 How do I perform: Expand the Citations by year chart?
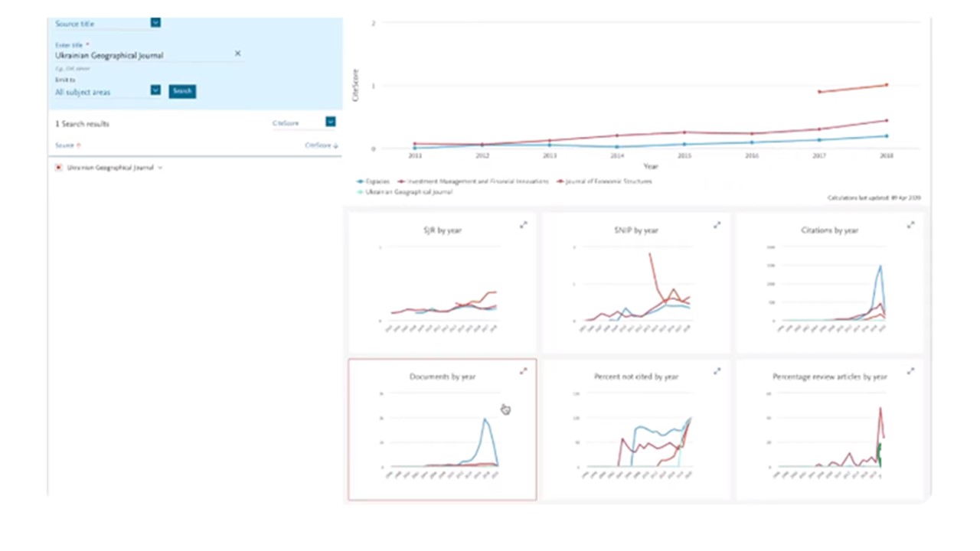(x=910, y=225)
